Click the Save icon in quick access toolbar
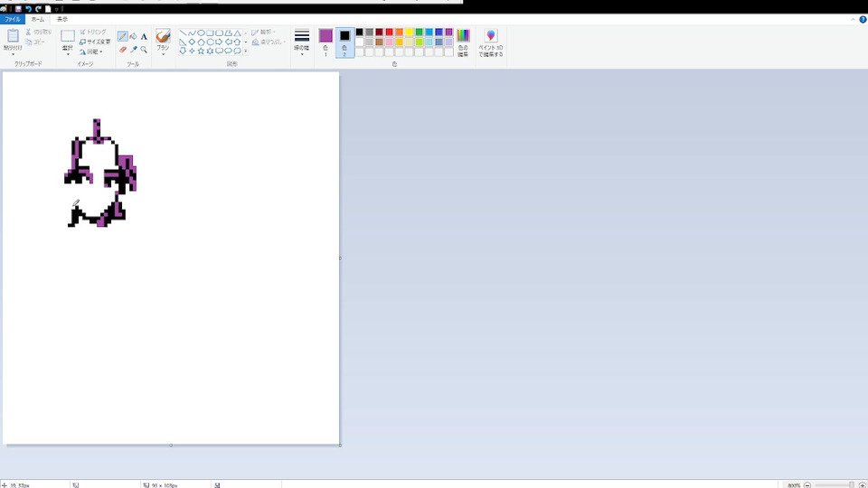Screen dimensions: 868x488 pos(18,9)
